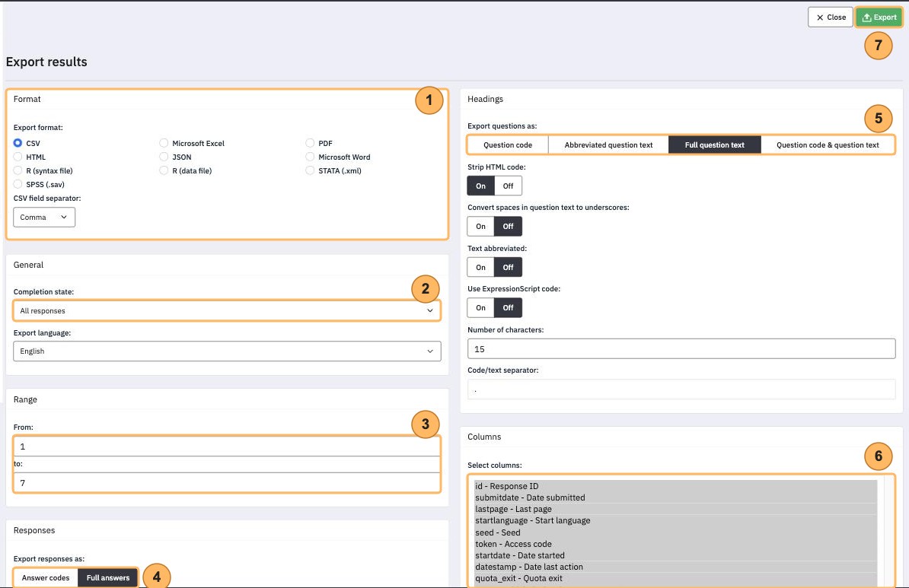Viewport: 909px width, 588px height.
Task: Click the Range to input field
Action: click(x=227, y=482)
